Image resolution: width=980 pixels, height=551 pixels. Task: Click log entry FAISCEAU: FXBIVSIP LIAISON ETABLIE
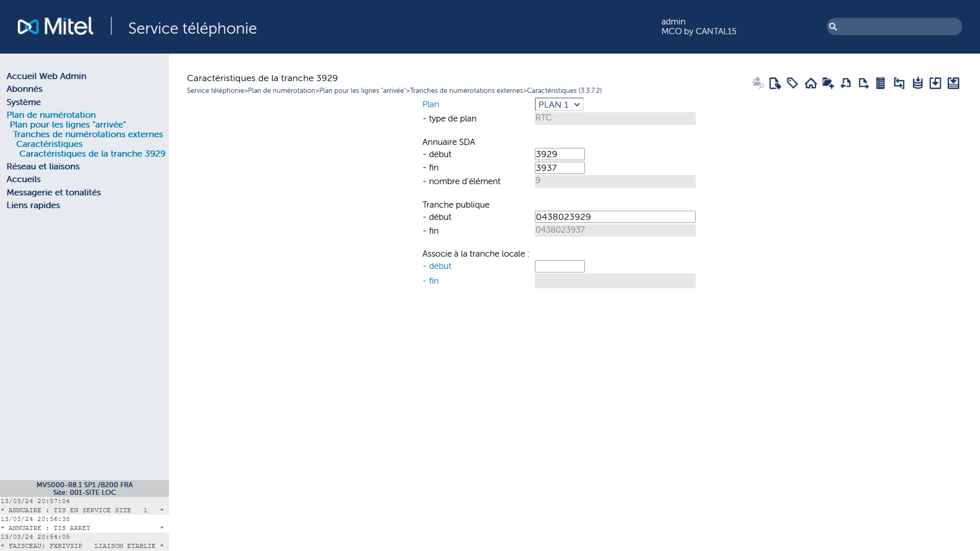pyautogui.click(x=82, y=546)
